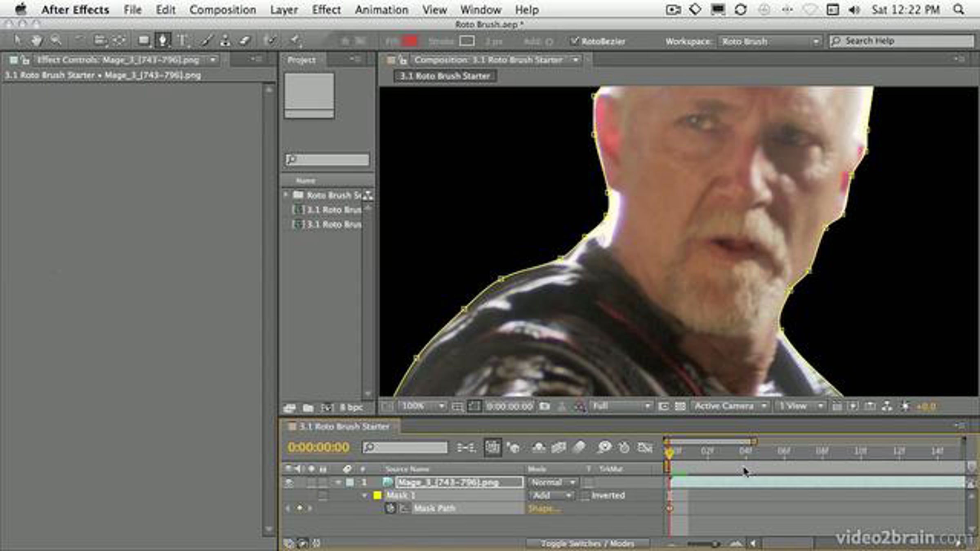Image resolution: width=980 pixels, height=551 pixels.
Task: Click the comp flowchart icon in viewer footer
Action: pos(886,406)
